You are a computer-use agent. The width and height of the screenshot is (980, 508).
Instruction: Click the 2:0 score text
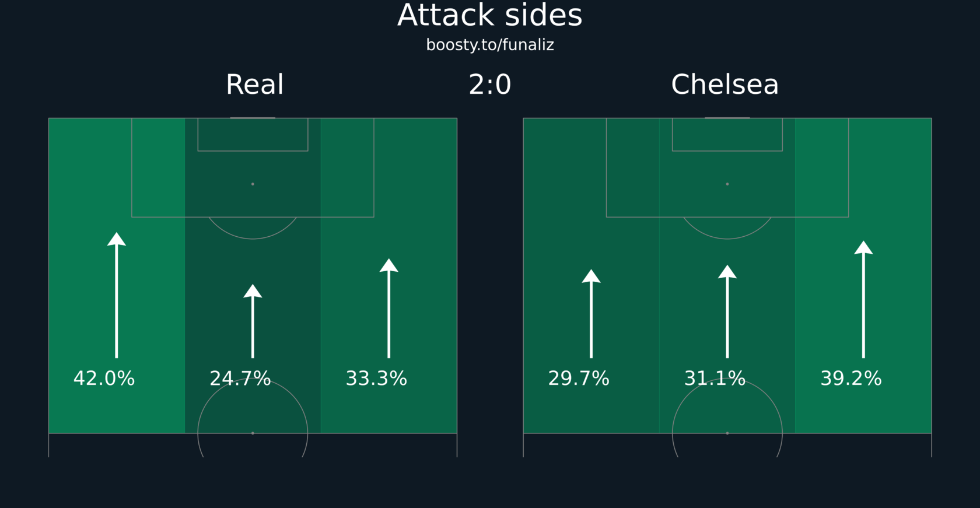pos(490,85)
